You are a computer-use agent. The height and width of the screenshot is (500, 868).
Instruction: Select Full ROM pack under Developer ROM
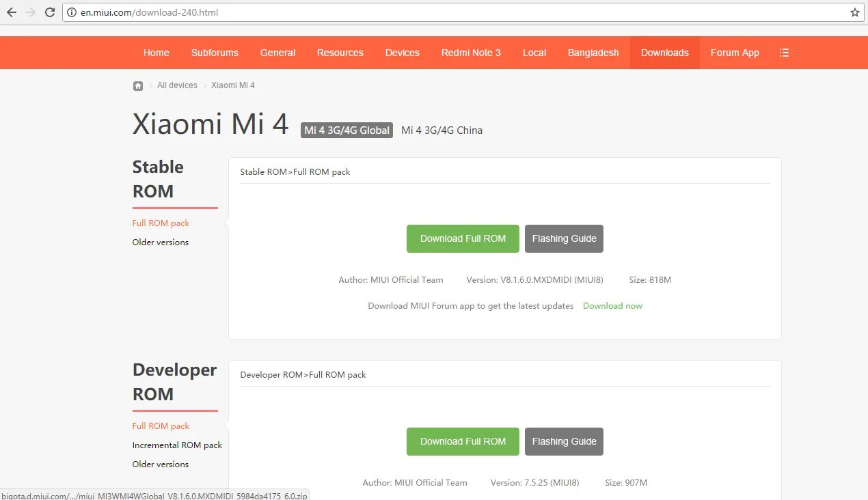(161, 426)
